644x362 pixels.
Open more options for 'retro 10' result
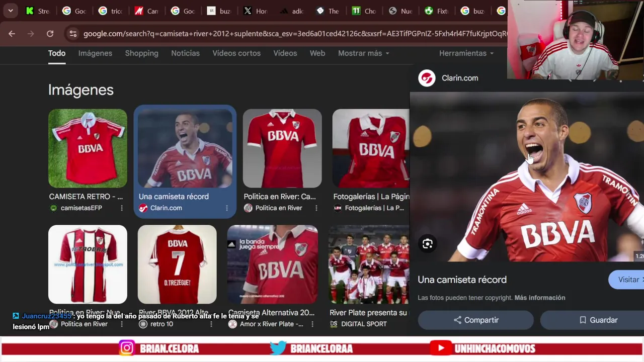click(211, 324)
